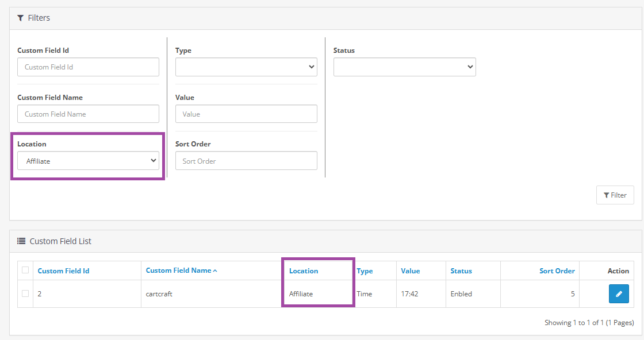This screenshot has height=340, width=644.
Task: Click the funnel icon in Filters heading
Action: 21,18
